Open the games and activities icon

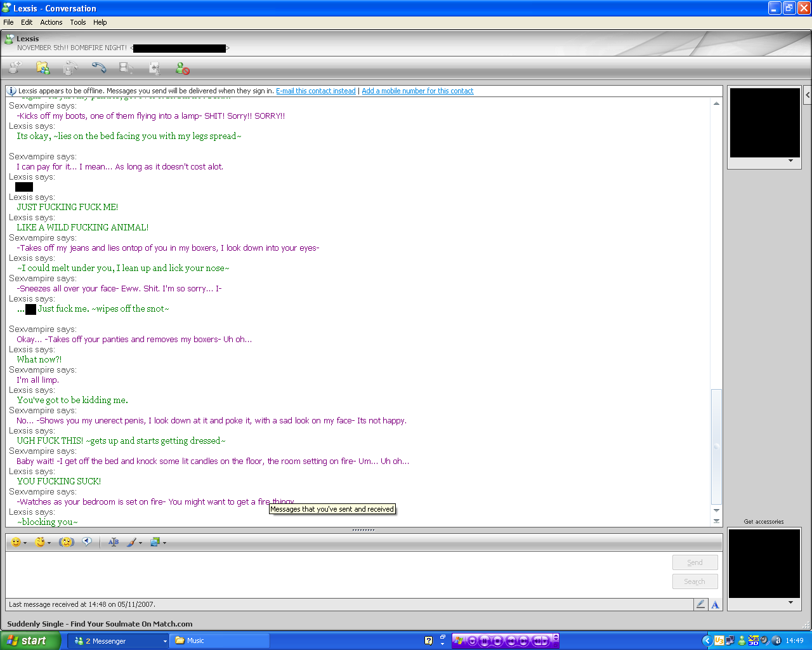154,68
